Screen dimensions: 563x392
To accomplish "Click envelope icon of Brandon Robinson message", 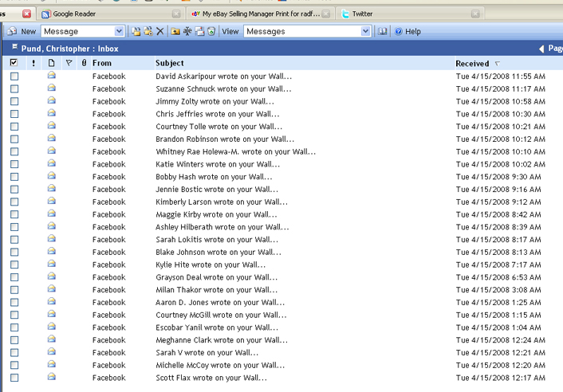I will pyautogui.click(x=52, y=138).
